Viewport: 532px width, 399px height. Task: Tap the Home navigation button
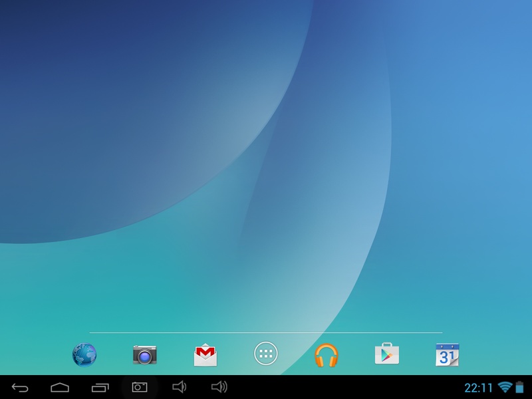pyautogui.click(x=60, y=387)
